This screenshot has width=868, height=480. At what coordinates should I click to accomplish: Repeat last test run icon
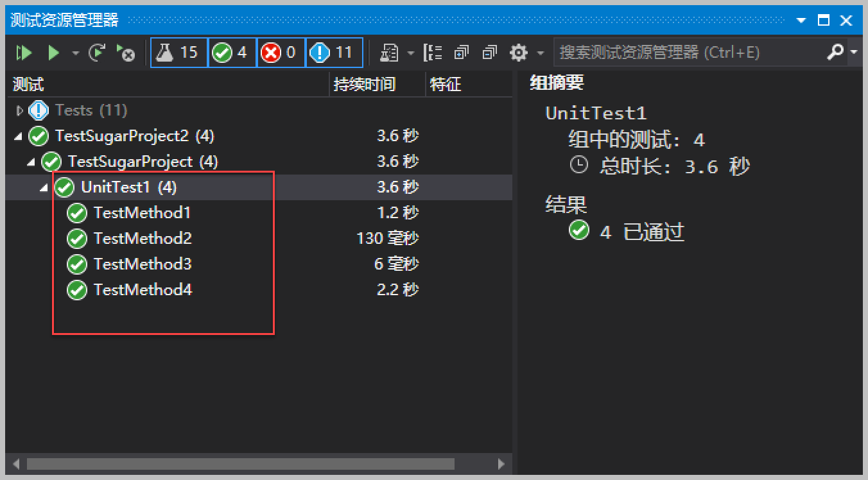97,53
